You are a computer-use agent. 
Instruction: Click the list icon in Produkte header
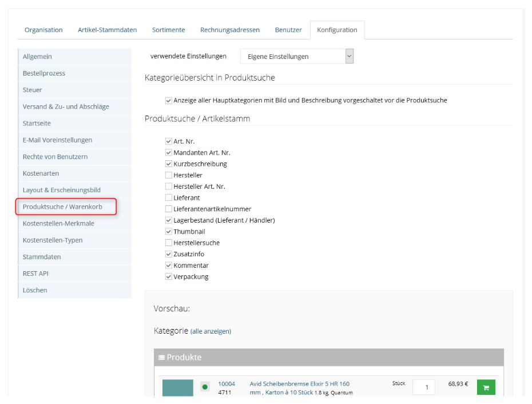[161, 358]
